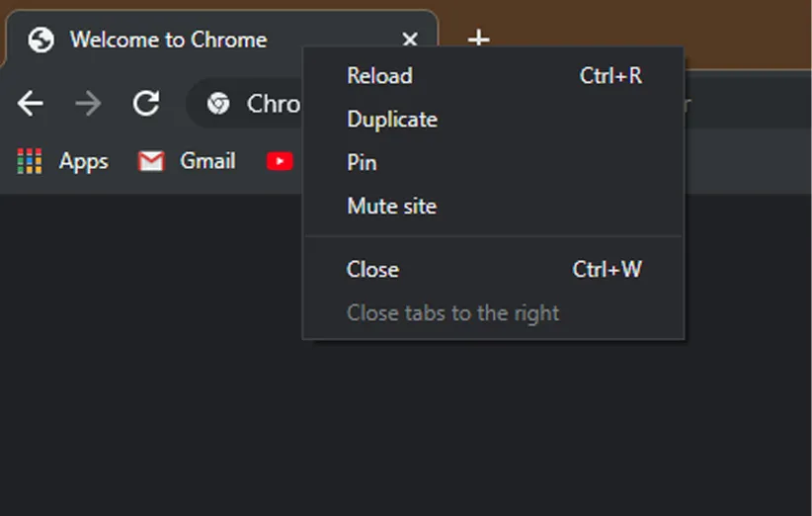
Task: Select Close tabs to the right
Action: [452, 313]
